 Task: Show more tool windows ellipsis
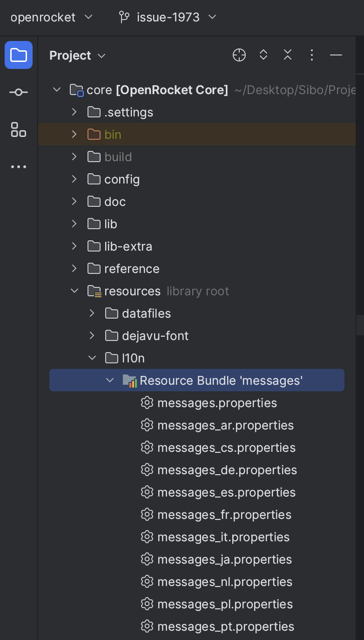pos(19,167)
